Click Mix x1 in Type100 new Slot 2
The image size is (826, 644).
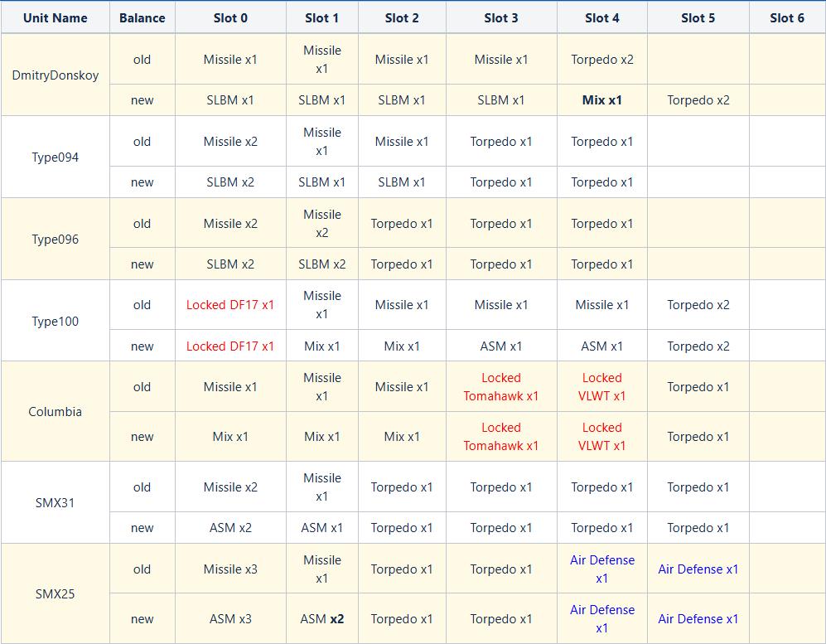coord(402,346)
